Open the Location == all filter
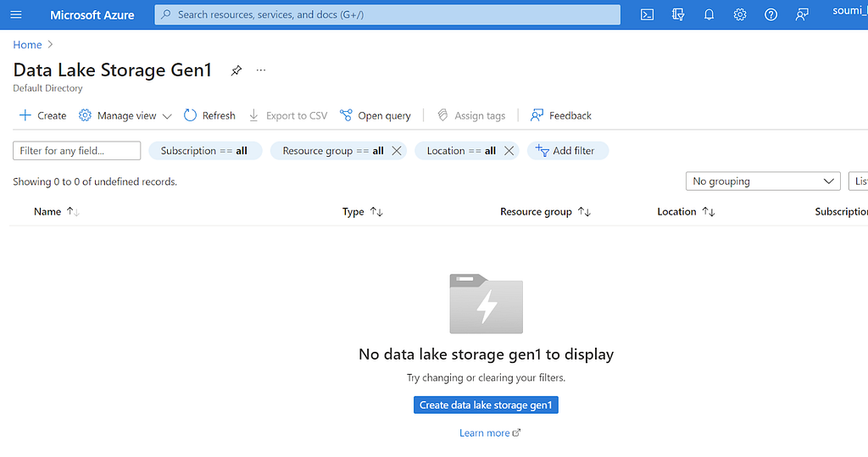The width and height of the screenshot is (868, 457). tap(461, 151)
